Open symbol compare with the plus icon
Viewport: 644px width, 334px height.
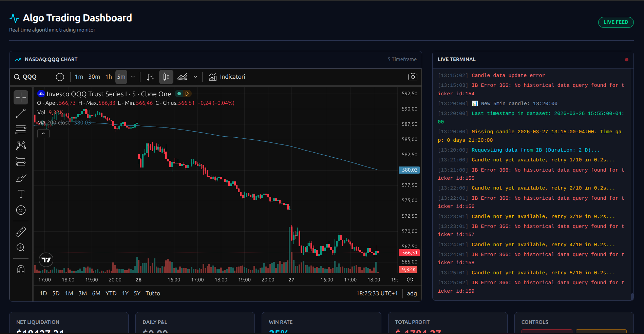pos(60,77)
